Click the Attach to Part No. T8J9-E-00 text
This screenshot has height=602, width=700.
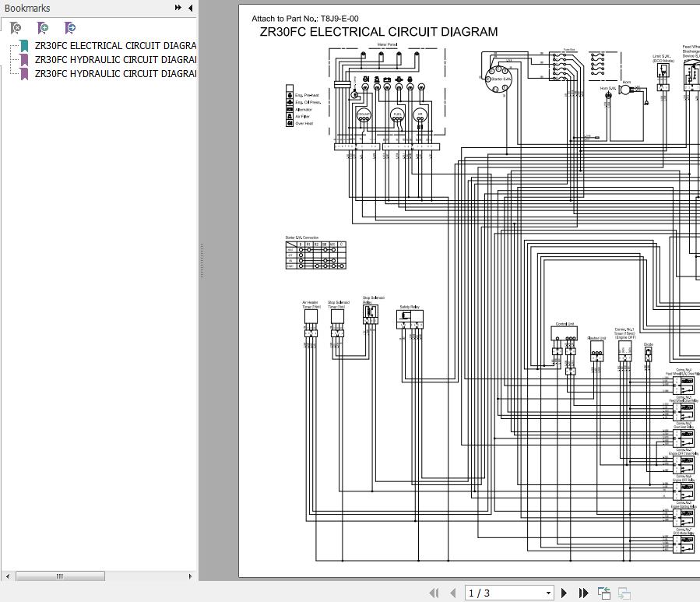click(305, 19)
